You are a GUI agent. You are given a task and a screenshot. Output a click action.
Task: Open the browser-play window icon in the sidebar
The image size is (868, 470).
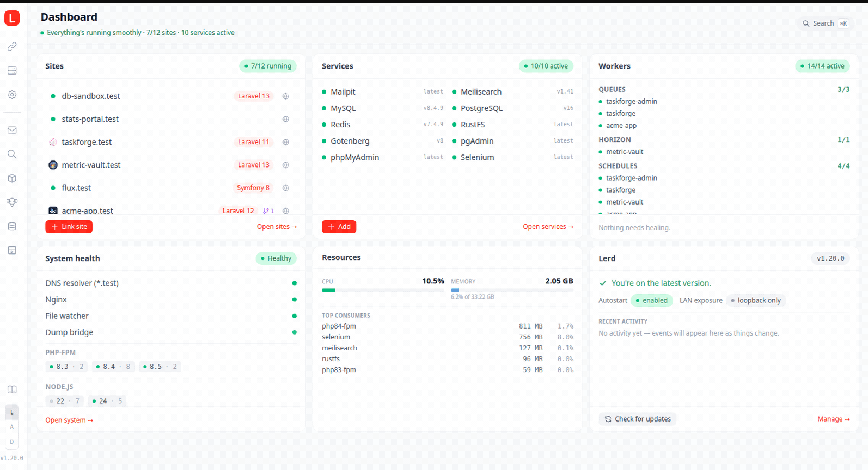12,250
